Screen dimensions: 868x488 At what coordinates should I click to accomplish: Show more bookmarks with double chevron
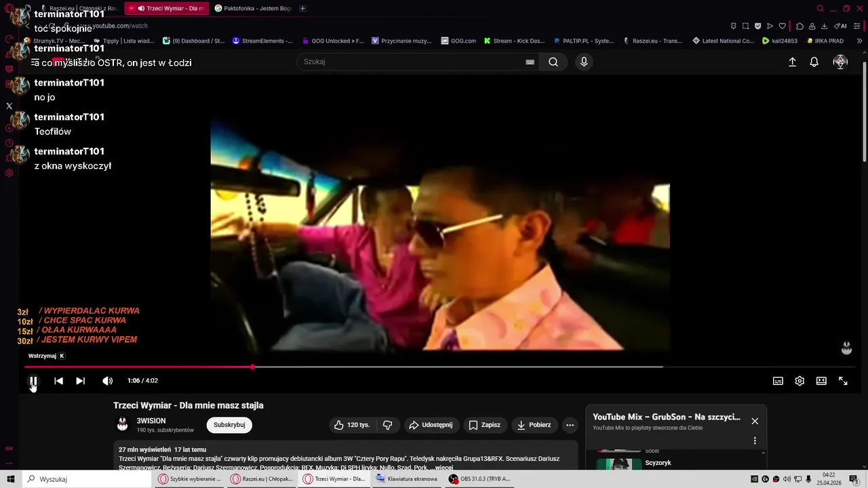point(860,41)
